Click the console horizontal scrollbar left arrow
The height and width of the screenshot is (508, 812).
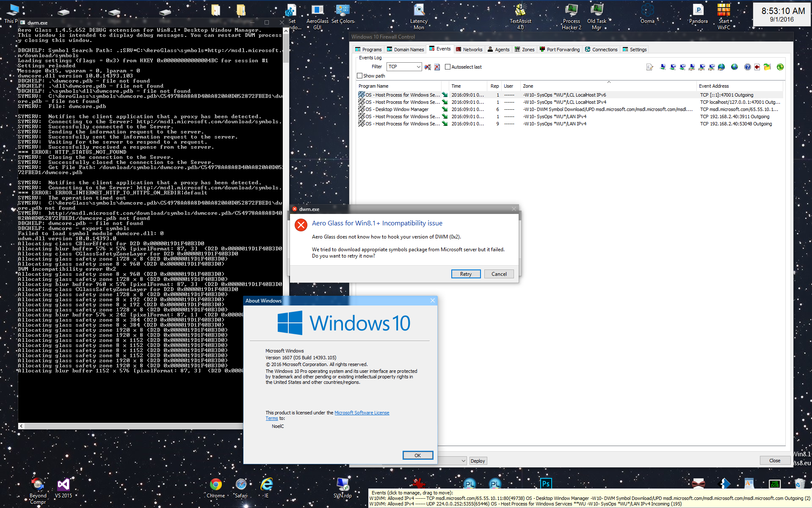21,426
